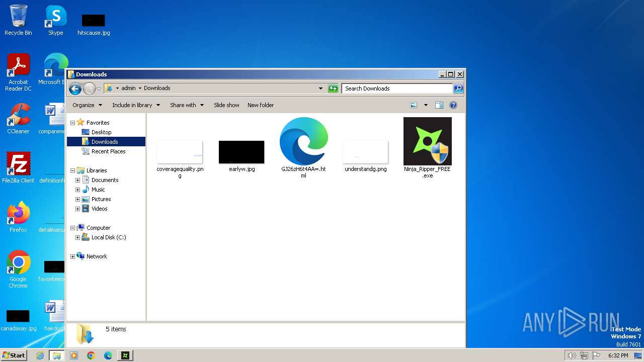Image resolution: width=644 pixels, height=362 pixels.
Task: Select Local Disk (C:) in tree
Action: [x=109, y=237]
